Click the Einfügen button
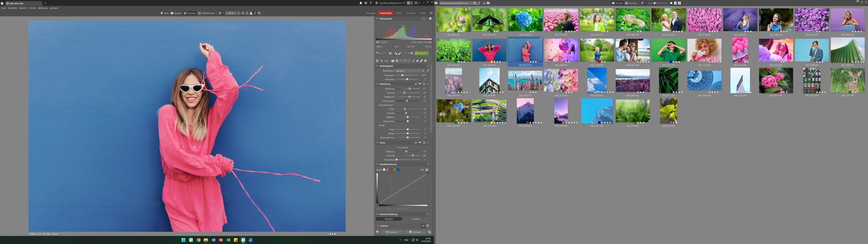 tap(415, 232)
